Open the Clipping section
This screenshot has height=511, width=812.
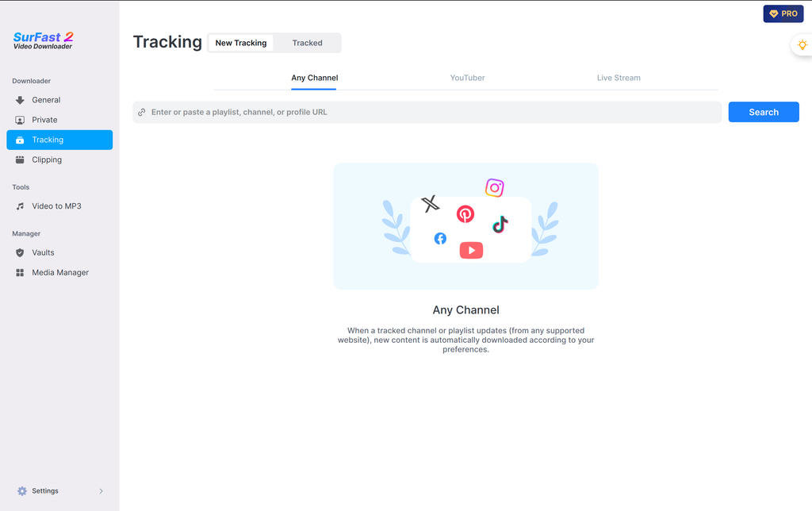click(x=59, y=159)
